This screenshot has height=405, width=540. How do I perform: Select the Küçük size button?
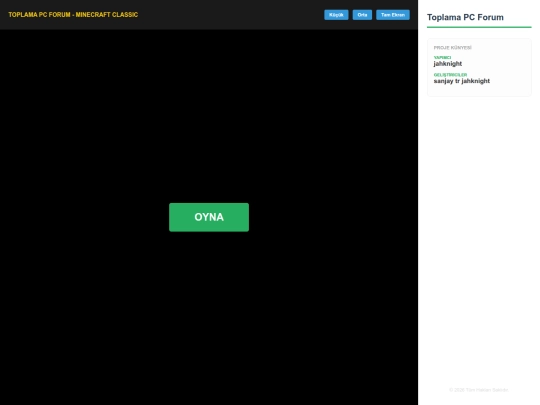pyautogui.click(x=336, y=15)
